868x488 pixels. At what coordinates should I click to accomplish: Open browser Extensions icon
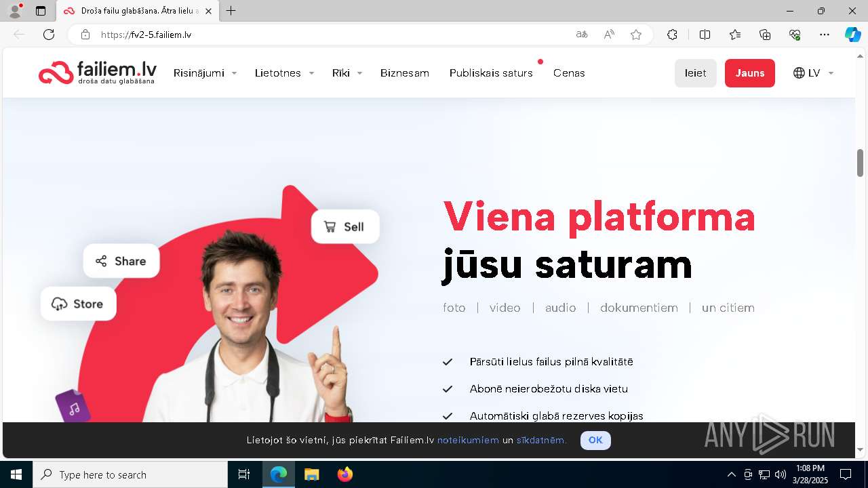pyautogui.click(x=672, y=35)
